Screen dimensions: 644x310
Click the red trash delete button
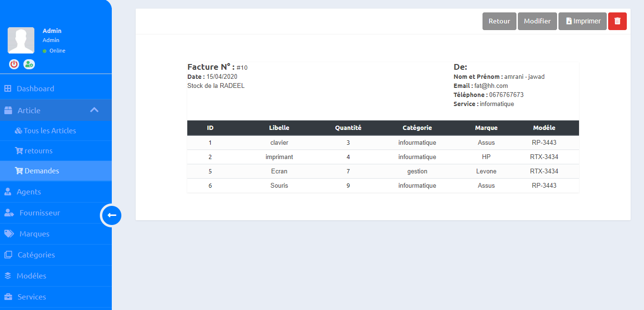click(x=617, y=21)
